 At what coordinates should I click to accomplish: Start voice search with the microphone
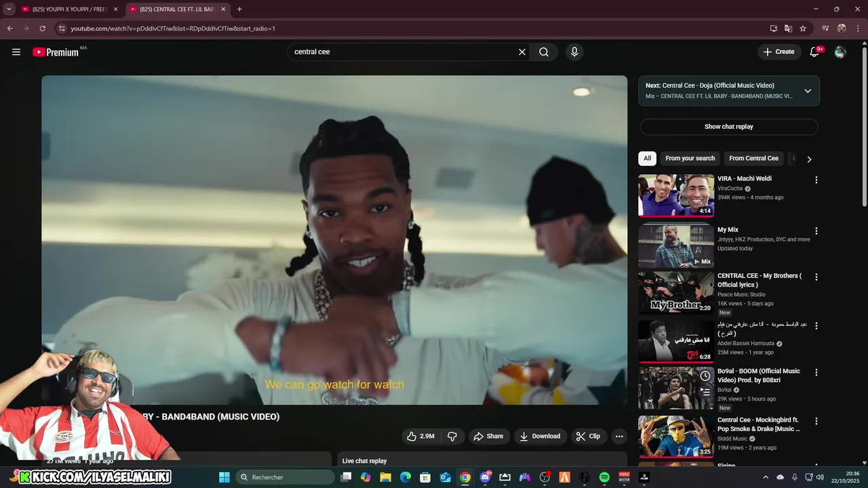pos(574,52)
